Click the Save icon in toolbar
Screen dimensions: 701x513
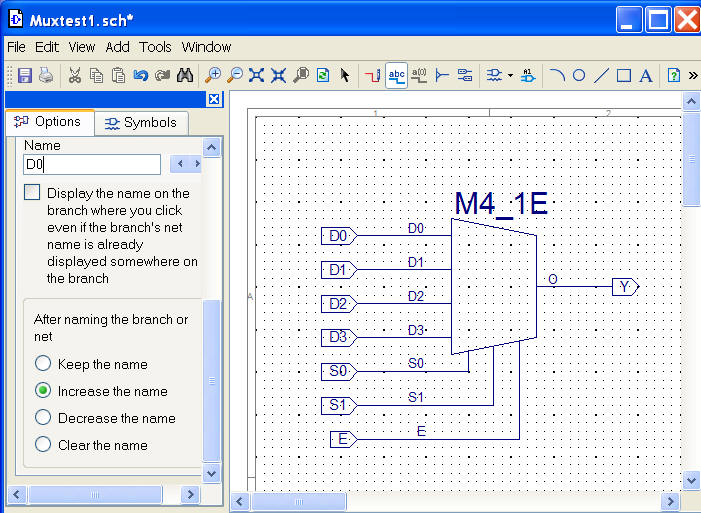pos(25,75)
